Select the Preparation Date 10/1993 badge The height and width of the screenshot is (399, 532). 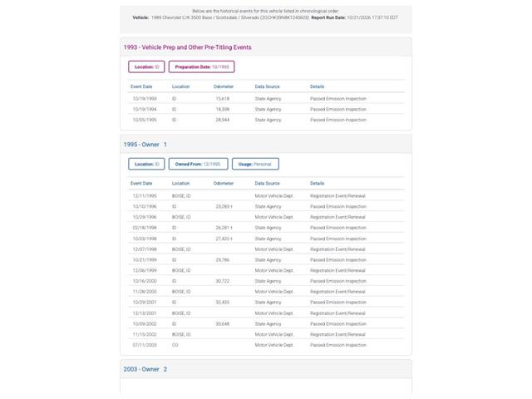(201, 66)
